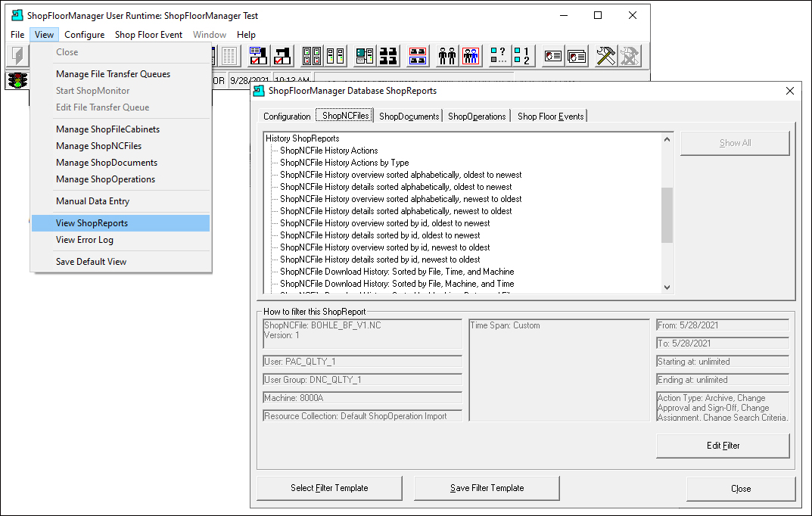Image resolution: width=812 pixels, height=516 pixels.
Task: Select the History ShopReports root node
Action: tap(303, 138)
